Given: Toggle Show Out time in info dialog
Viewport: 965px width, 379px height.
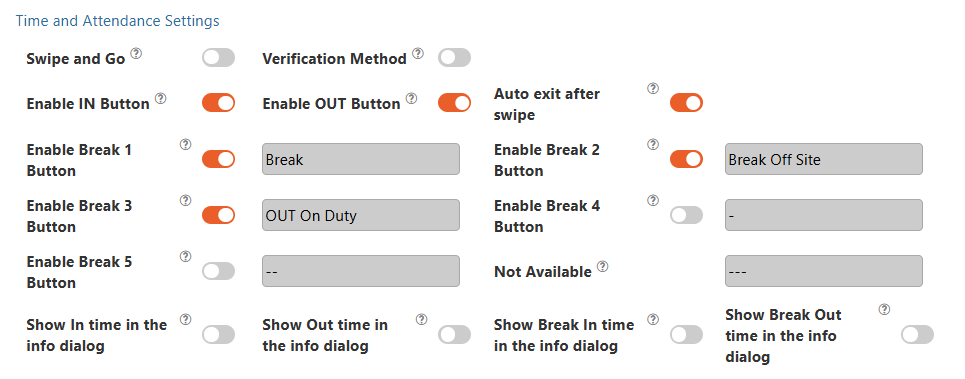Looking at the screenshot, I should [454, 335].
